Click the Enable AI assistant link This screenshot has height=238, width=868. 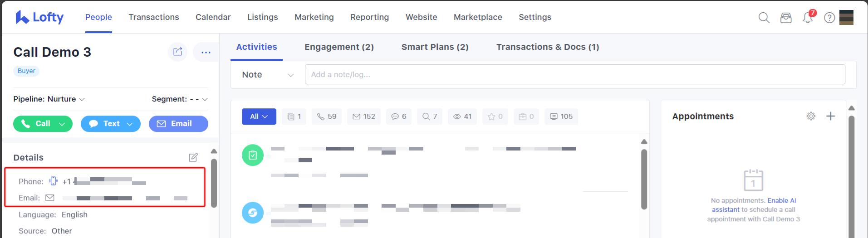(754, 205)
